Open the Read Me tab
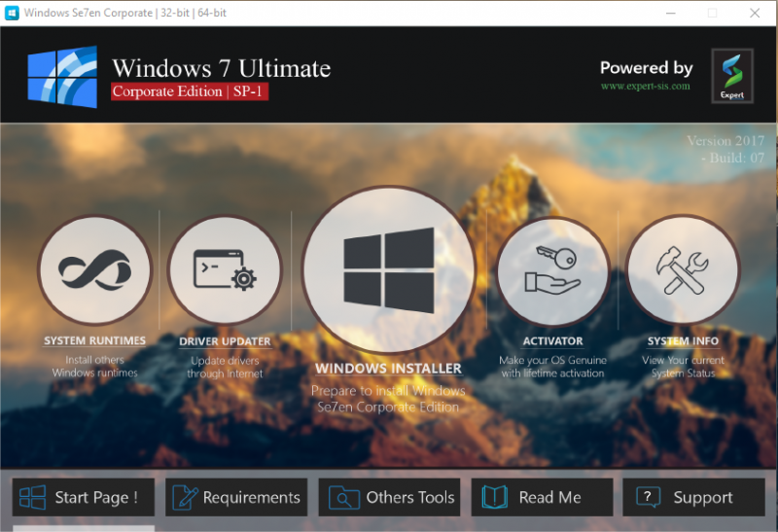Screen dimensions: 778x532 (542, 497)
